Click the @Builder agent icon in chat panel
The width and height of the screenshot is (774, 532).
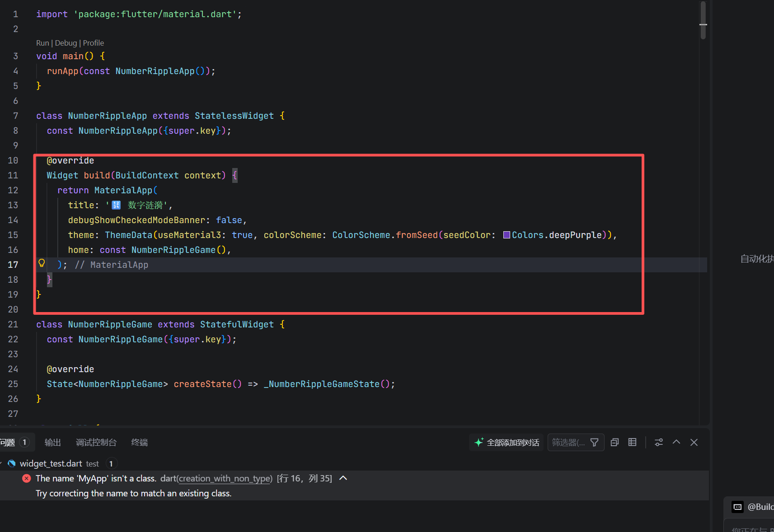tap(737, 507)
